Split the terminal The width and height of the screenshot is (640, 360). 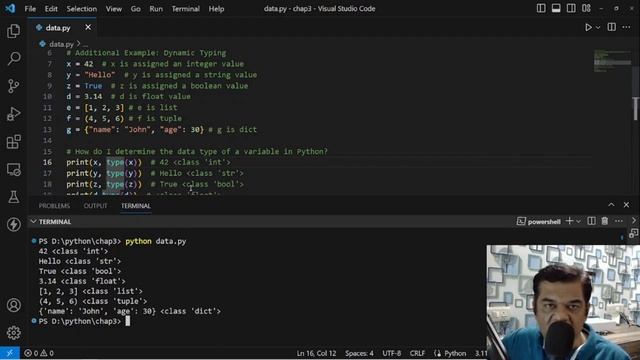pyautogui.click(x=591, y=221)
